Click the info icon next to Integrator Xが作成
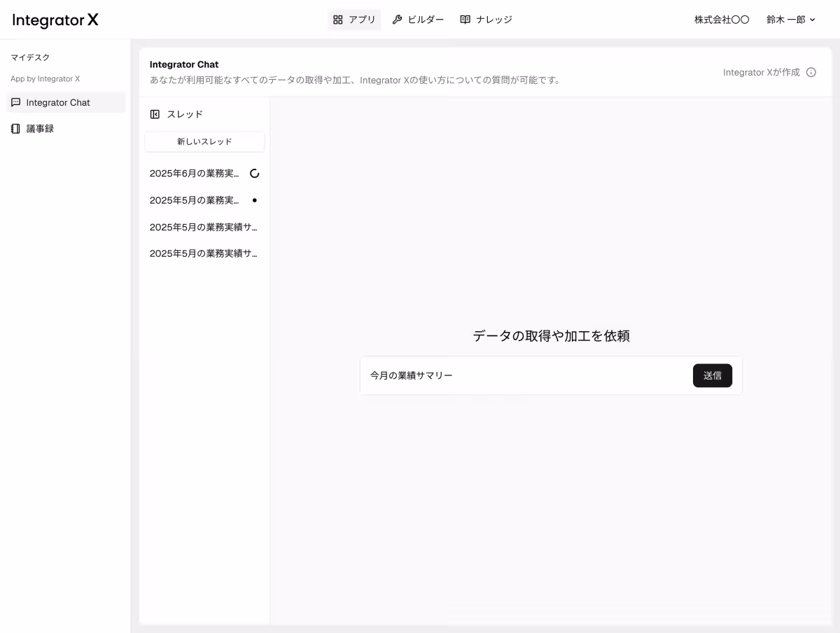This screenshot has width=840, height=633. pyautogui.click(x=811, y=71)
